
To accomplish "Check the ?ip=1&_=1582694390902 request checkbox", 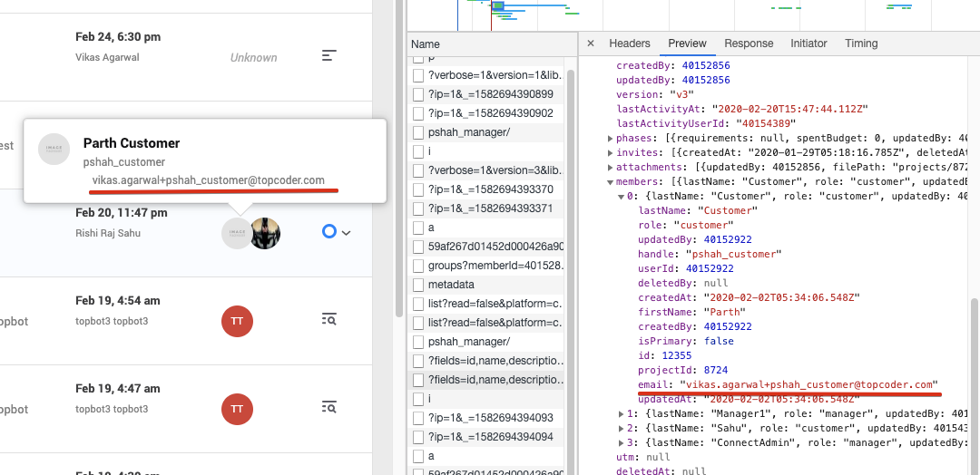I will pyautogui.click(x=418, y=113).
